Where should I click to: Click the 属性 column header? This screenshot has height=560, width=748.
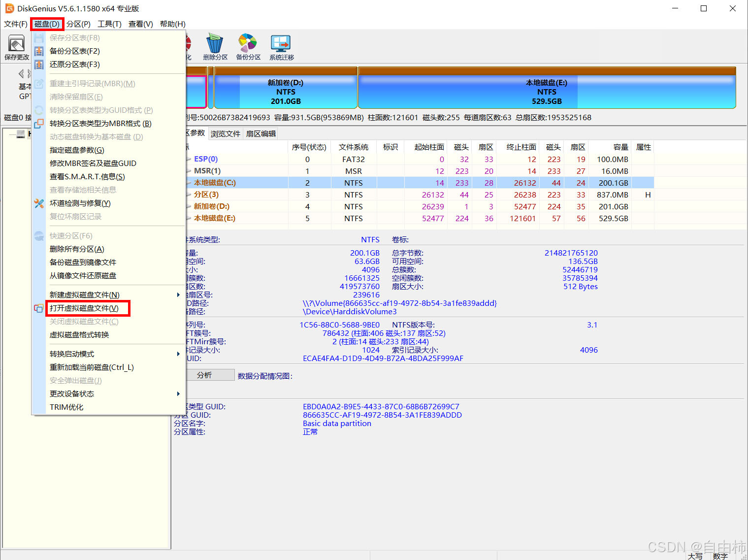643,147
